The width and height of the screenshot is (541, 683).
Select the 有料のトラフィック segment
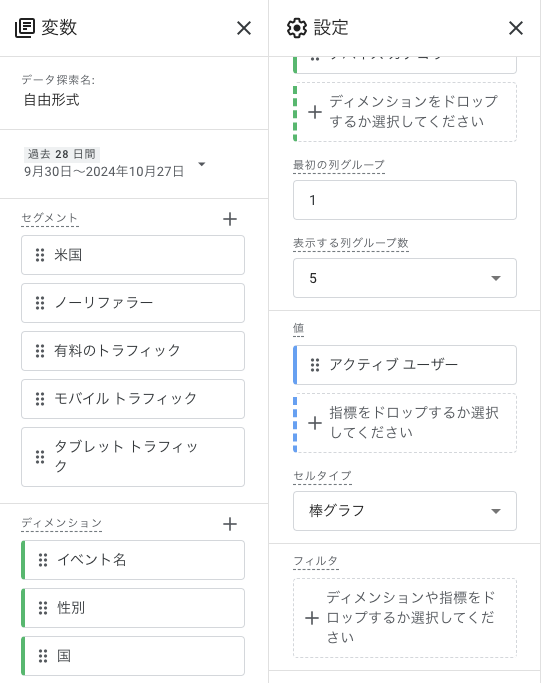point(133,351)
